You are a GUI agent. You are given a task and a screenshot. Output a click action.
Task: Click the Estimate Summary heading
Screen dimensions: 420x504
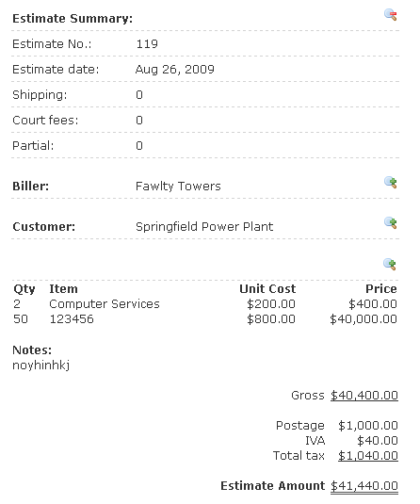(73, 19)
